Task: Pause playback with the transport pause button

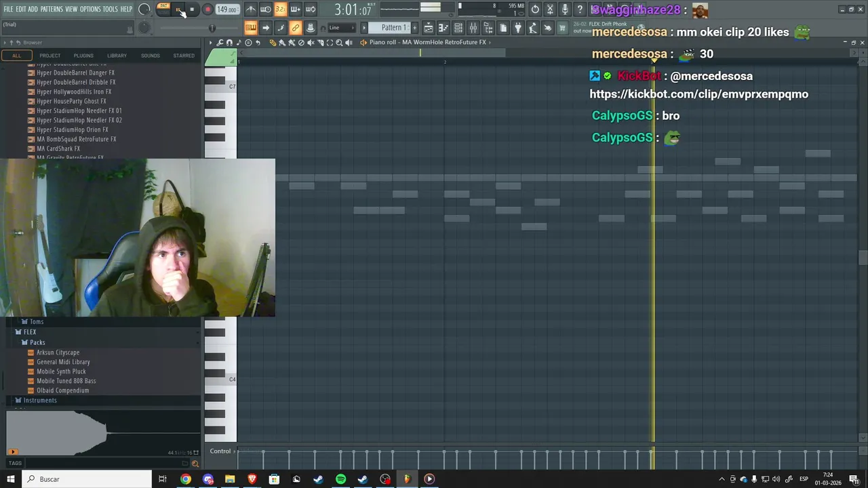Action: pyautogui.click(x=178, y=9)
